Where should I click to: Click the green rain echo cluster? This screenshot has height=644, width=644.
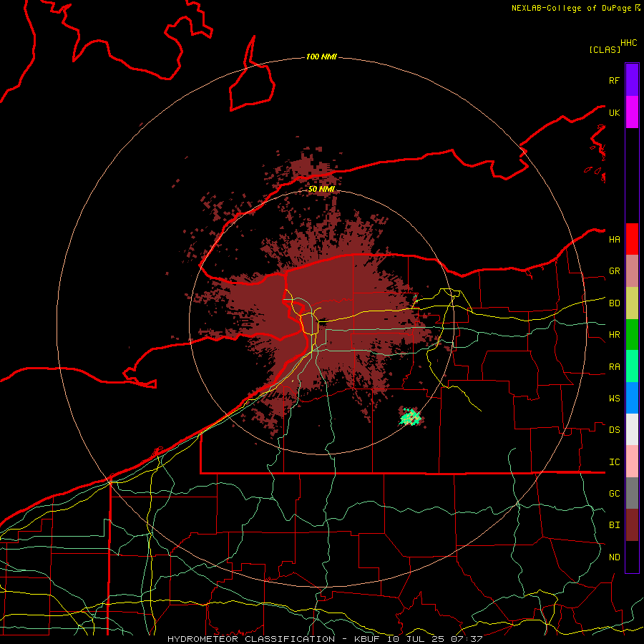tap(410, 417)
